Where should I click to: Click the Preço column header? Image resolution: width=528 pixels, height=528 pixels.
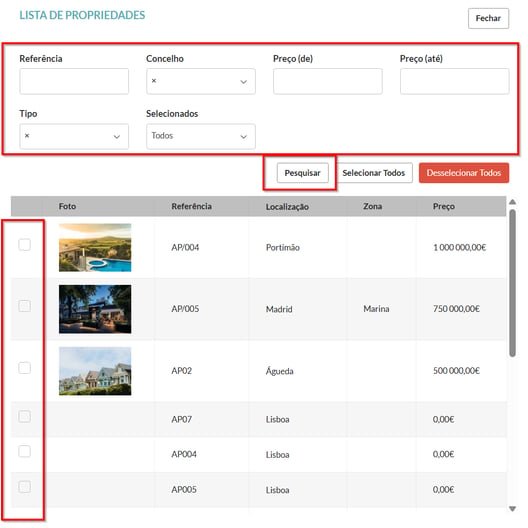pyautogui.click(x=443, y=206)
